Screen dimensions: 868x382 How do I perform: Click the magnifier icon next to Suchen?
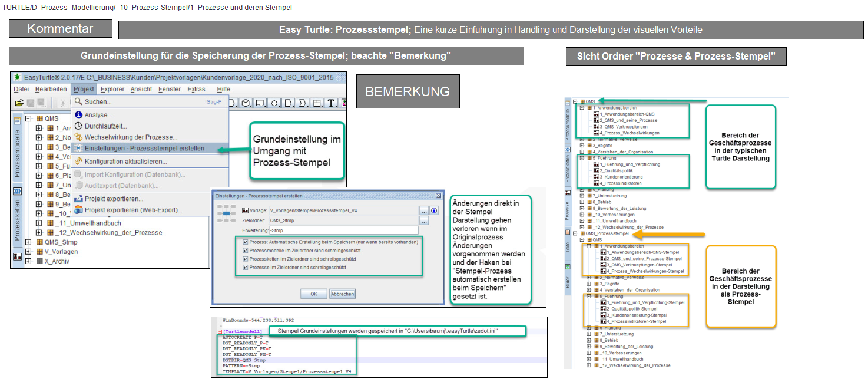[79, 102]
